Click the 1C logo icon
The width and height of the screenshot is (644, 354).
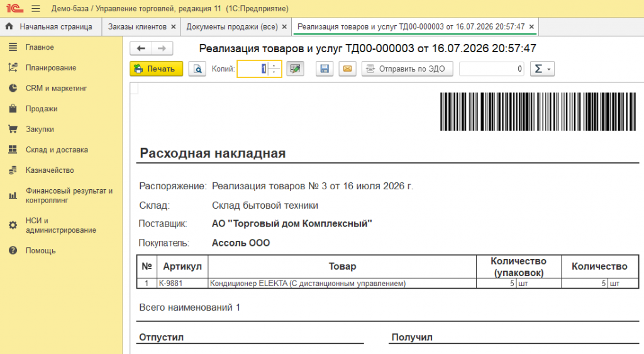click(x=15, y=8)
